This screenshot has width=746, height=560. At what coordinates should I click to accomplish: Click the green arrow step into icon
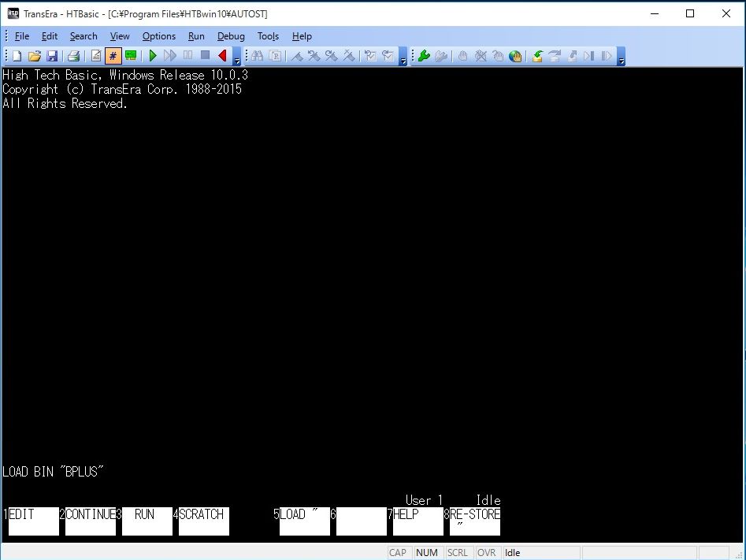pos(537,56)
